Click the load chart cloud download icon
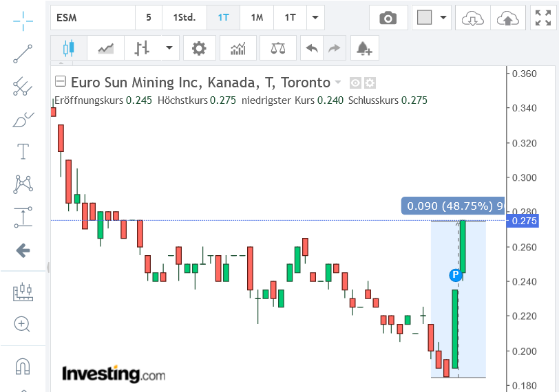559x392 pixels. click(473, 17)
